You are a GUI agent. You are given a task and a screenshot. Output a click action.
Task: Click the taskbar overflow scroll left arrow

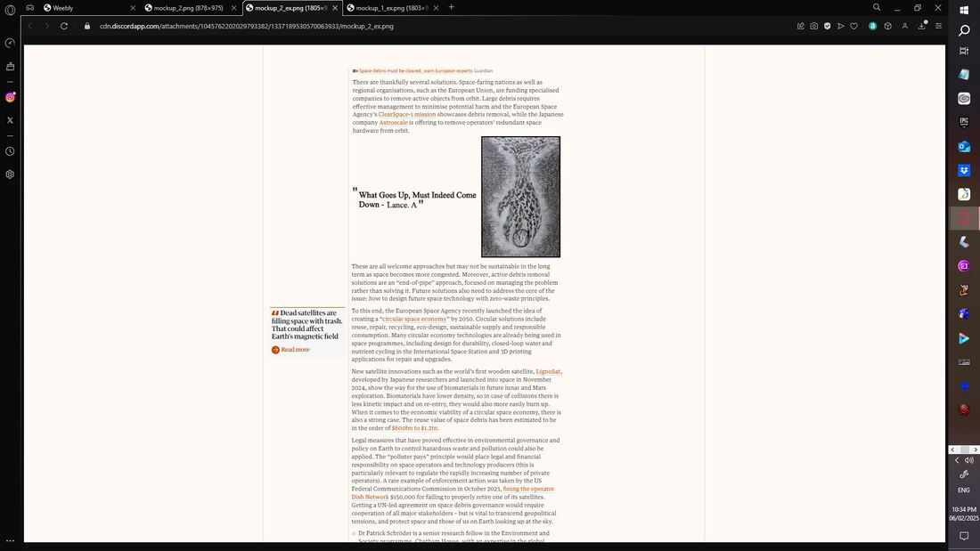(x=952, y=450)
